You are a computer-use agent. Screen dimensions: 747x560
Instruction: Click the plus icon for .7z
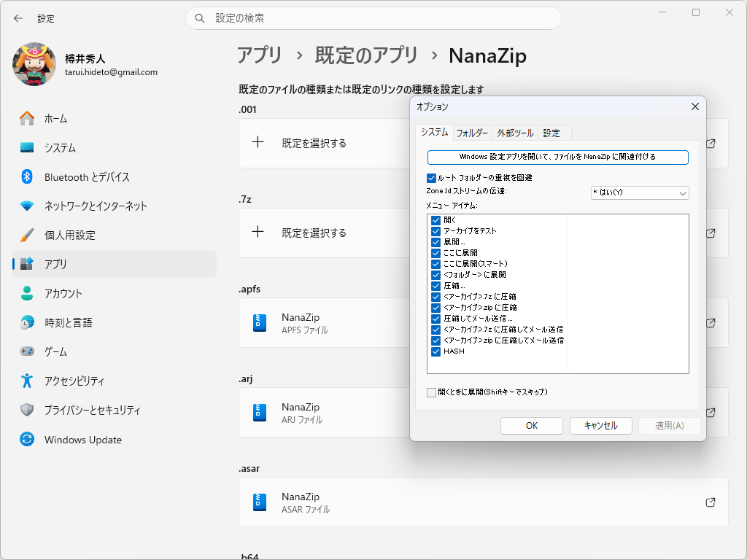pos(258,232)
